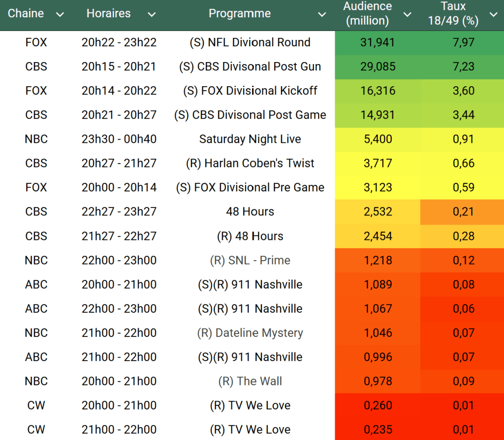The image size is (504, 440).
Task: Click the 7,23 rating cell
Action: pyautogui.click(x=462, y=67)
